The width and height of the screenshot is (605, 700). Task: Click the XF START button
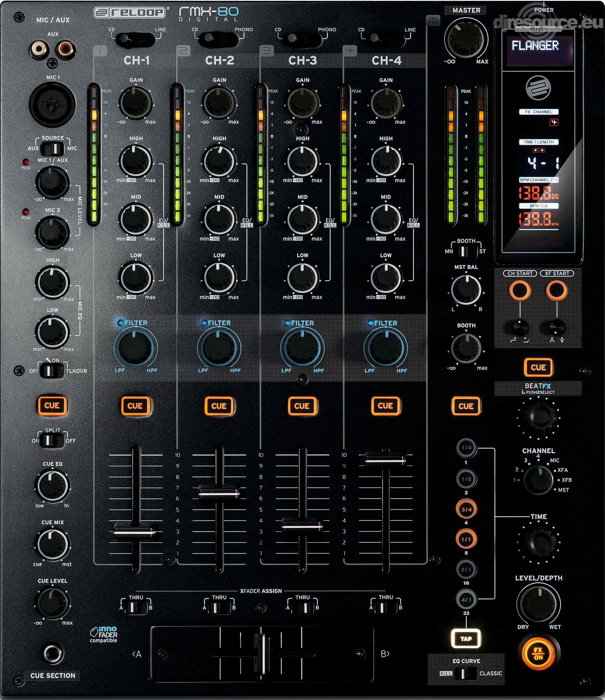[x=557, y=290]
